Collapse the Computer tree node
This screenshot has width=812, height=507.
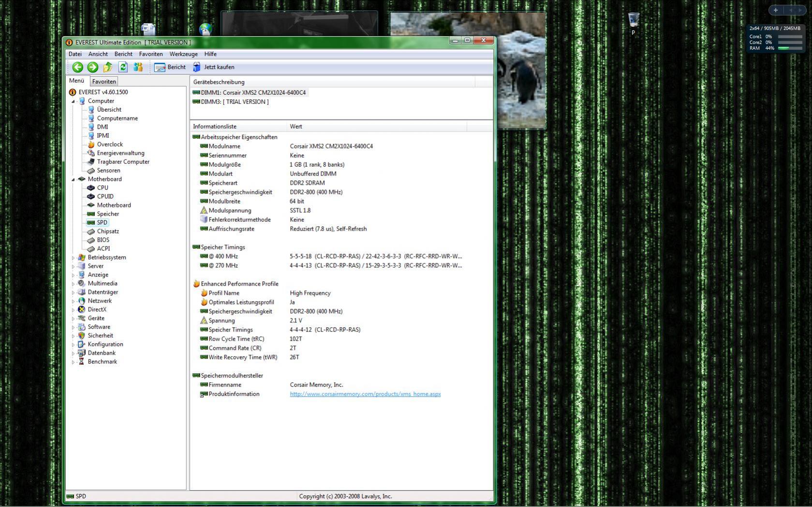point(74,101)
